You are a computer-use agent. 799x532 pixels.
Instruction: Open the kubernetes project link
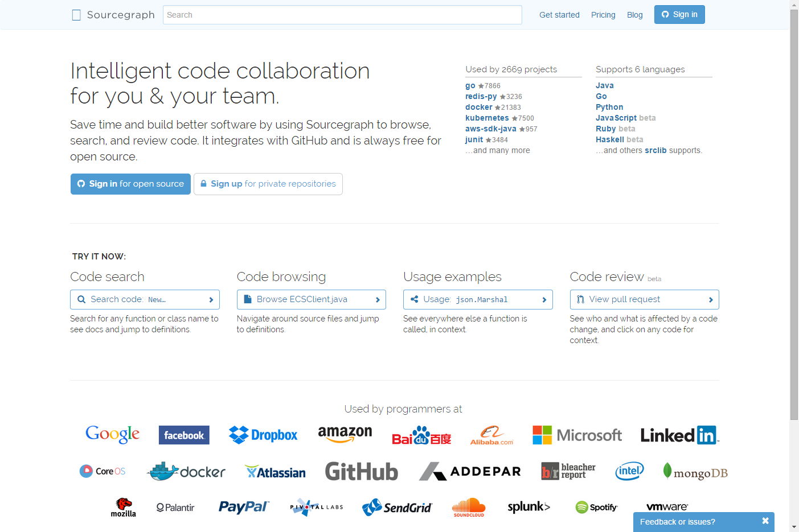click(487, 118)
